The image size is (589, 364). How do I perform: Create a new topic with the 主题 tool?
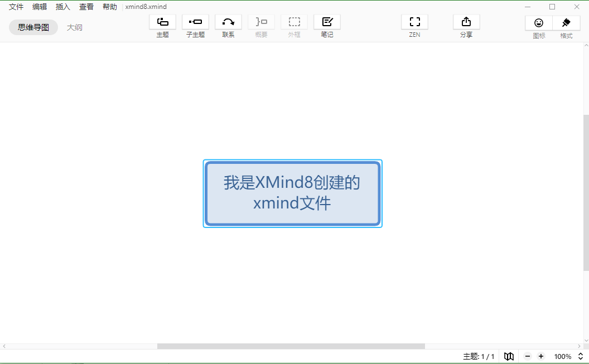coord(162,25)
